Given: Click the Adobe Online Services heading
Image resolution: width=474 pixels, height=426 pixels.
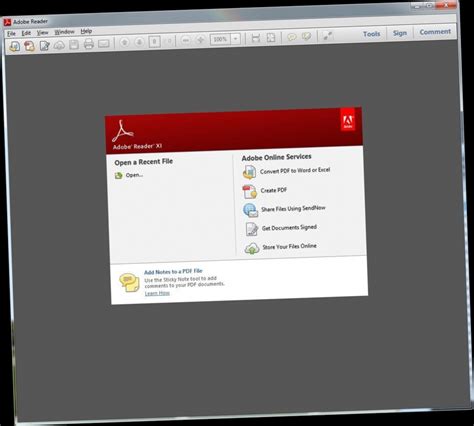Looking at the screenshot, I should pos(277,157).
